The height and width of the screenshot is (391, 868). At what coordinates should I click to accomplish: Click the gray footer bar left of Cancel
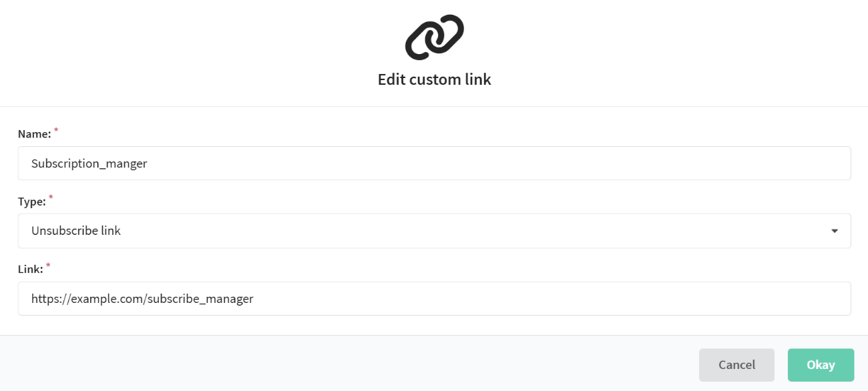click(x=347, y=364)
